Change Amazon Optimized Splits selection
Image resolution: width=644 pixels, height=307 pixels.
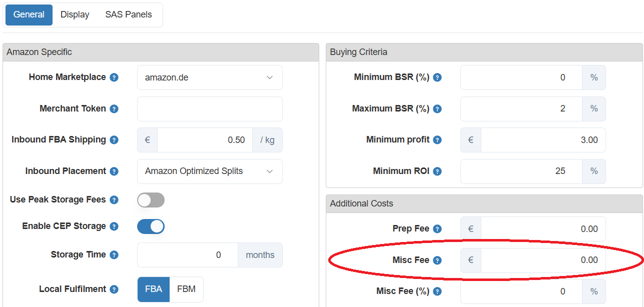coord(209,171)
